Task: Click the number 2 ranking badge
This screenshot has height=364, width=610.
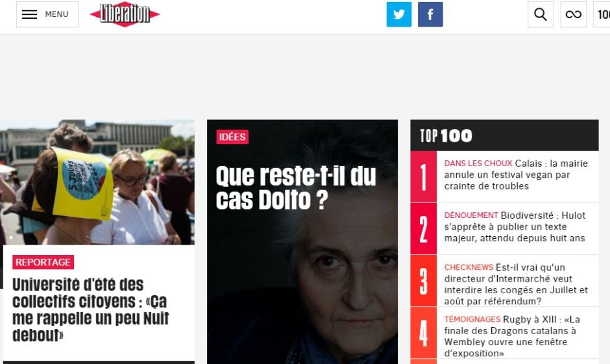Action: click(424, 229)
